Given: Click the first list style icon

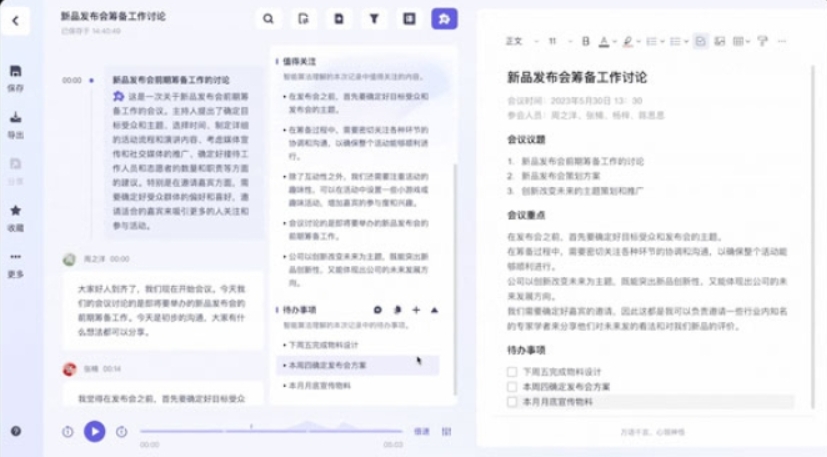Looking at the screenshot, I should tap(651, 41).
